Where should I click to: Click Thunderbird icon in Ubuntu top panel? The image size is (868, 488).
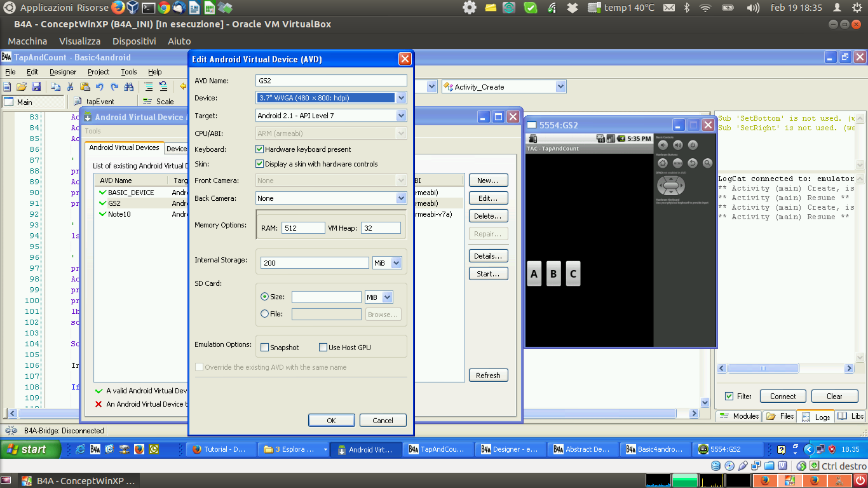(x=179, y=8)
